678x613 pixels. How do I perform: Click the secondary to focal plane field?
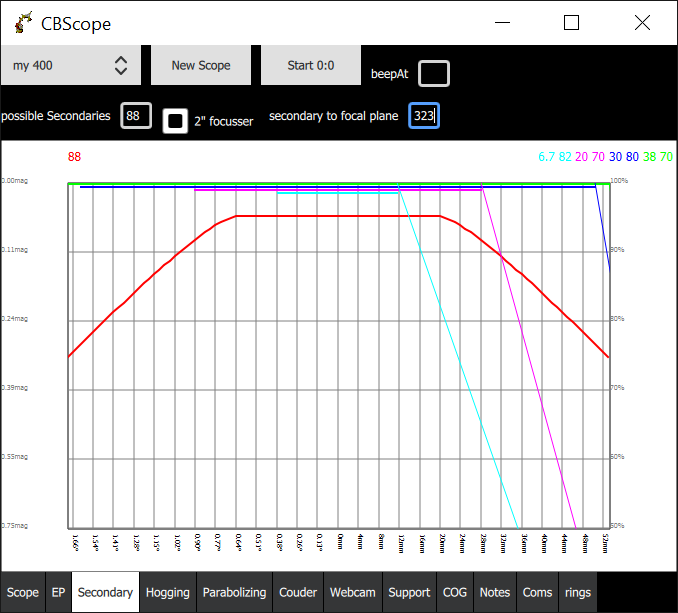pyautogui.click(x=424, y=115)
